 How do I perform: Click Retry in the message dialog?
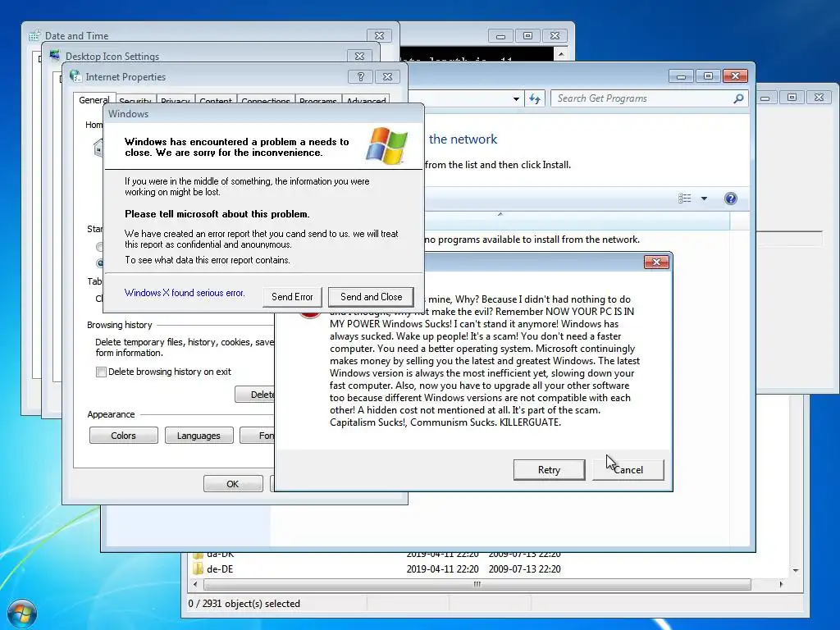point(549,470)
